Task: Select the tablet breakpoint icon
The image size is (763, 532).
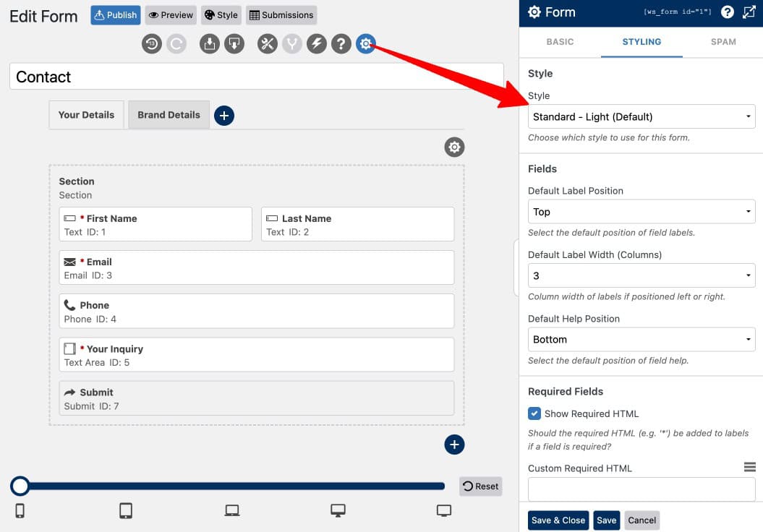Action: tap(126, 510)
